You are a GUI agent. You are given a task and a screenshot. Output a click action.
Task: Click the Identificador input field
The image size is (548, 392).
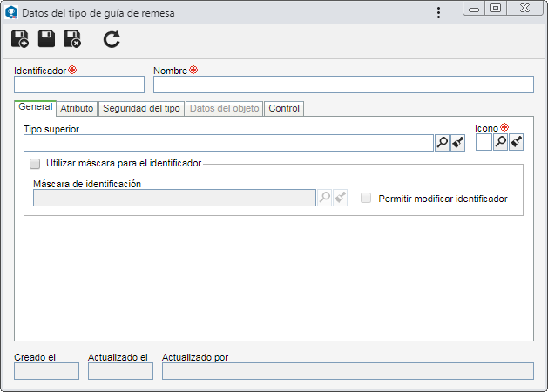click(79, 84)
